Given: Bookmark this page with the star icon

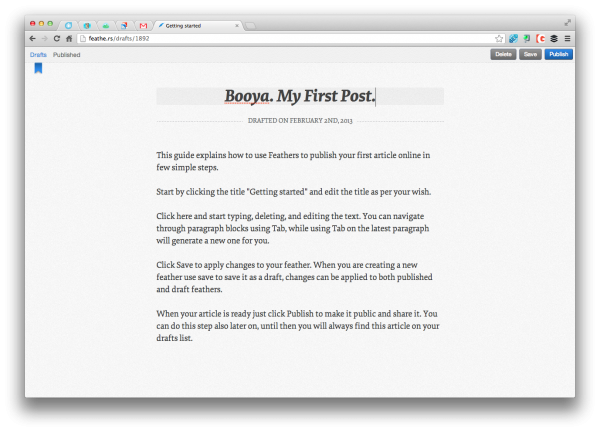Looking at the screenshot, I should [499, 38].
